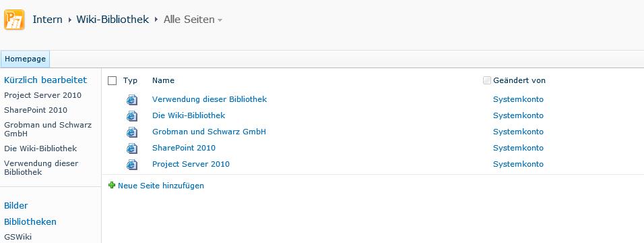Click the page icon beside Project Server 2010 row
This screenshot has width=644, height=243.
(x=132, y=164)
